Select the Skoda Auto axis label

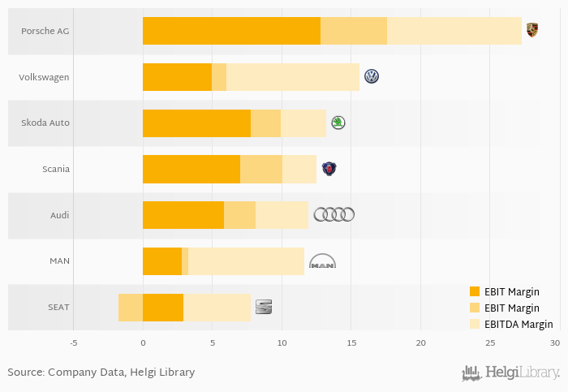[45, 123]
